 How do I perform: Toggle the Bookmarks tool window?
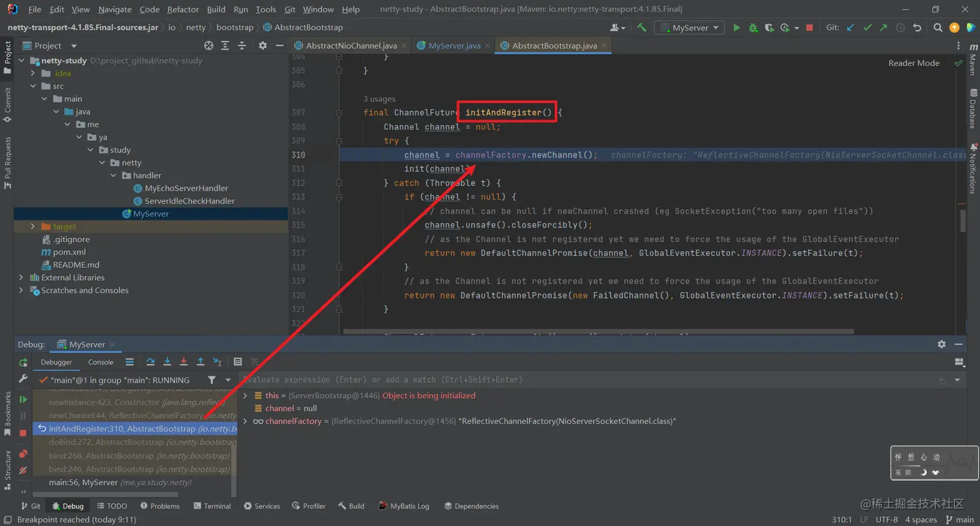8,412
